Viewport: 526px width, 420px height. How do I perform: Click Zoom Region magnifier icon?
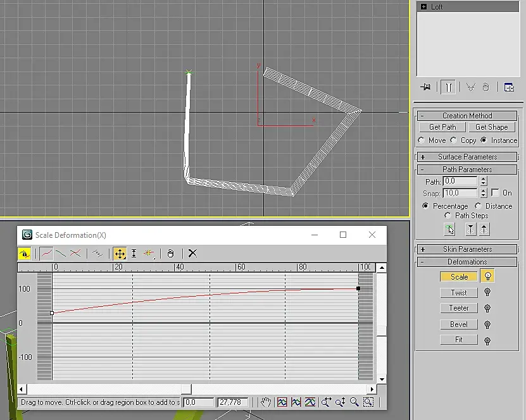[x=368, y=402]
